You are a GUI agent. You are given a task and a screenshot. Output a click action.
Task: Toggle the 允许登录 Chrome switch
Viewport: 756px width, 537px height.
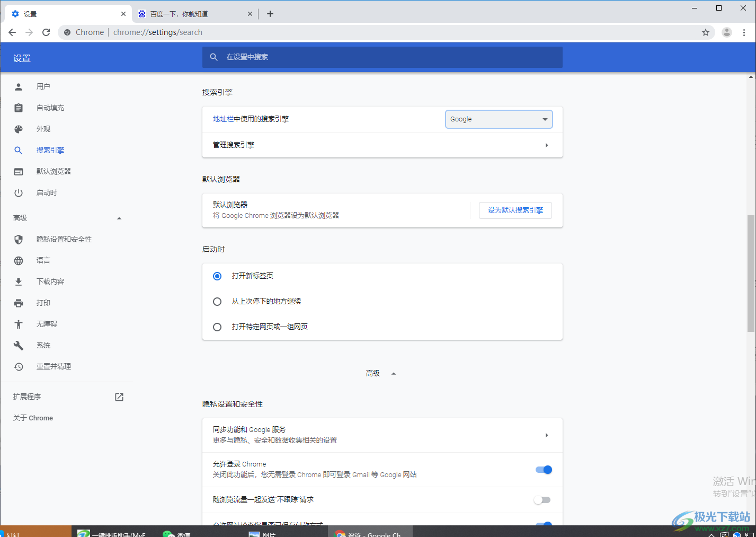pyautogui.click(x=544, y=470)
